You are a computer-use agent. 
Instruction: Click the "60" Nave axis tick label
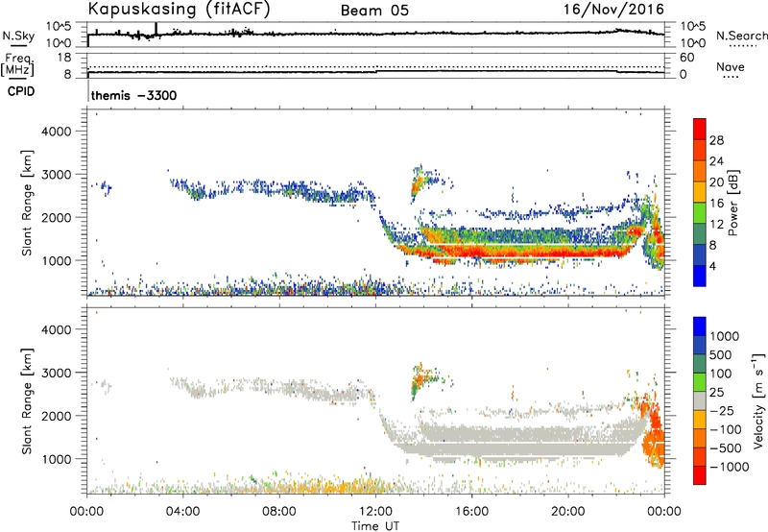tap(687, 58)
